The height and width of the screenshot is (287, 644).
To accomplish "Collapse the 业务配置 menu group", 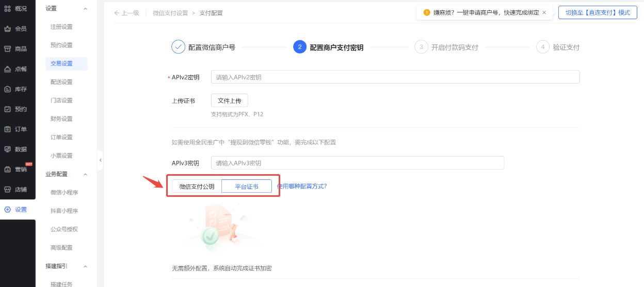I will click(85, 174).
